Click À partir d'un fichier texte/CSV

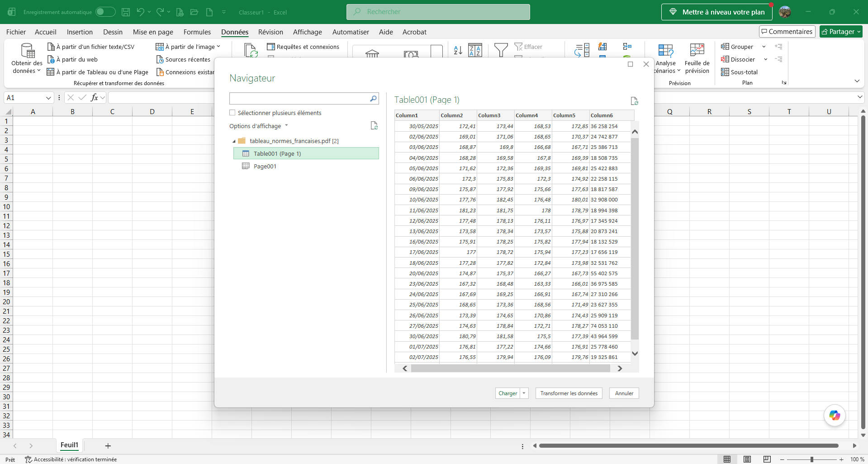click(91, 47)
